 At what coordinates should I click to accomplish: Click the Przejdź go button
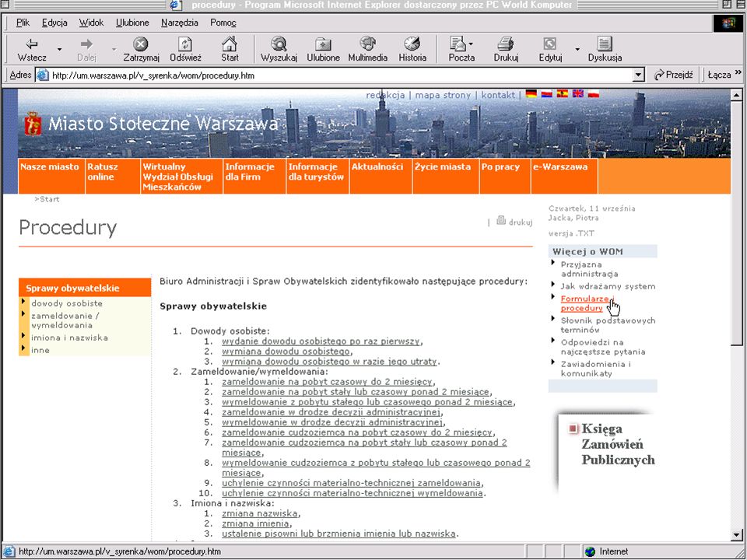coord(673,75)
